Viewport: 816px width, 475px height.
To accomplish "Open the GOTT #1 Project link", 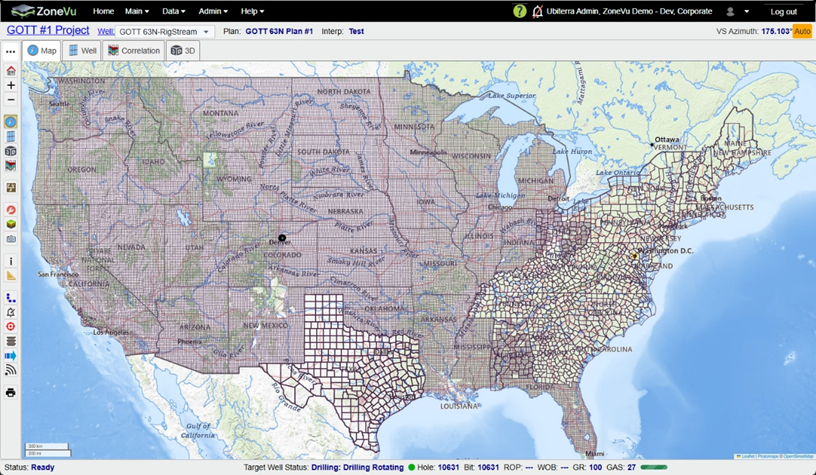I will tap(48, 30).
